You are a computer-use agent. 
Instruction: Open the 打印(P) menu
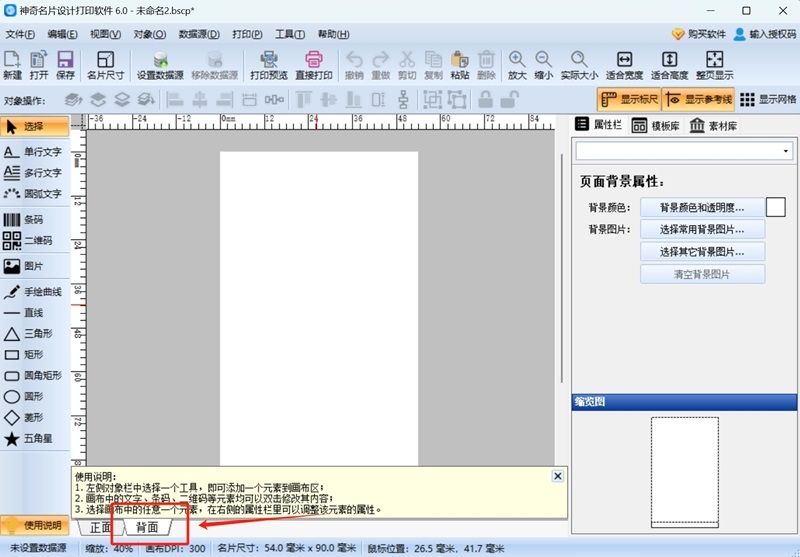click(x=247, y=34)
